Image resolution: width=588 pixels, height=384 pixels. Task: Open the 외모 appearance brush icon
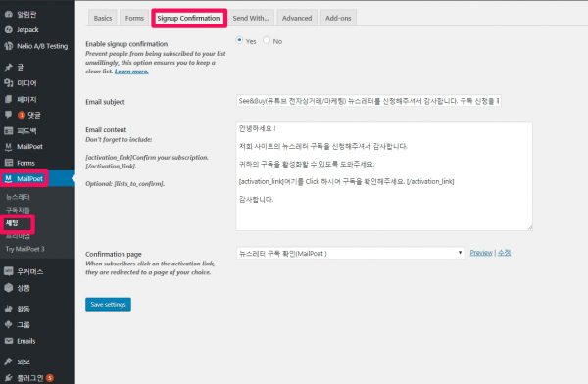[8, 361]
